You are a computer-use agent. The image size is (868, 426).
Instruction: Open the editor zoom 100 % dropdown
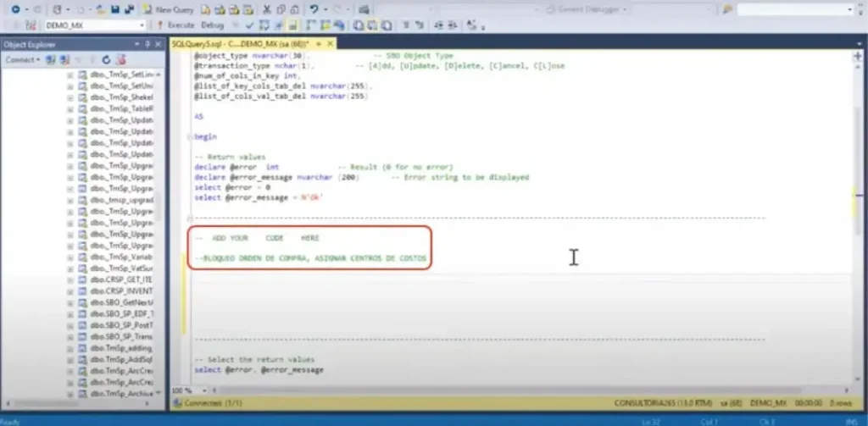204,390
